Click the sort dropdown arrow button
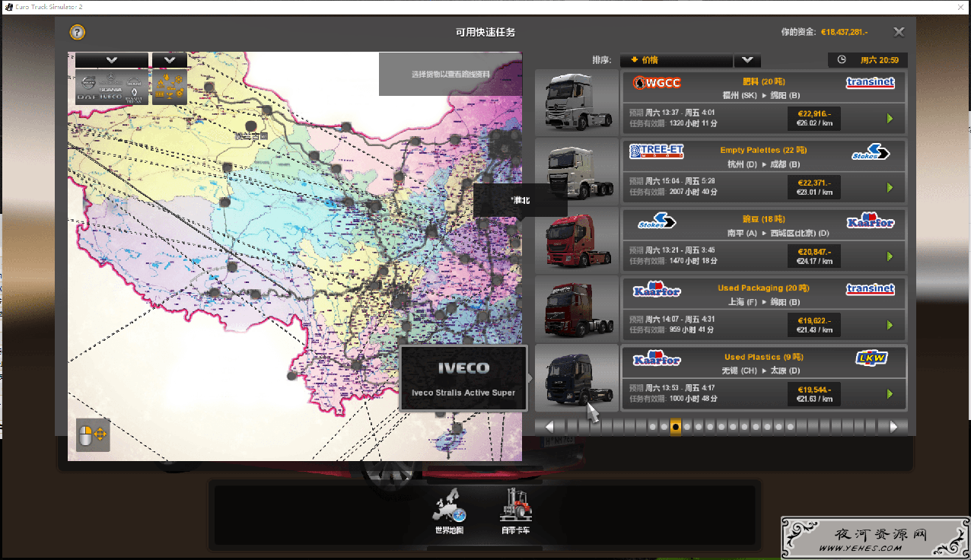Viewport: 971px width, 560px height. coord(747,60)
